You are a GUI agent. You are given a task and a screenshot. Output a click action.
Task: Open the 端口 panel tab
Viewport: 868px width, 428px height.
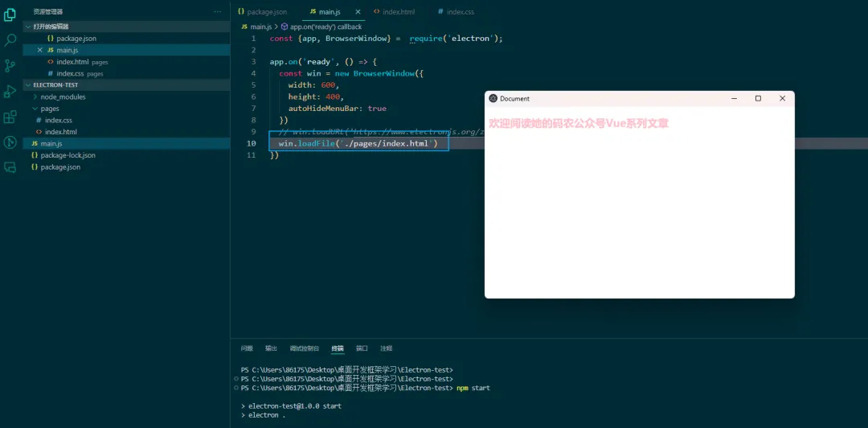point(362,348)
